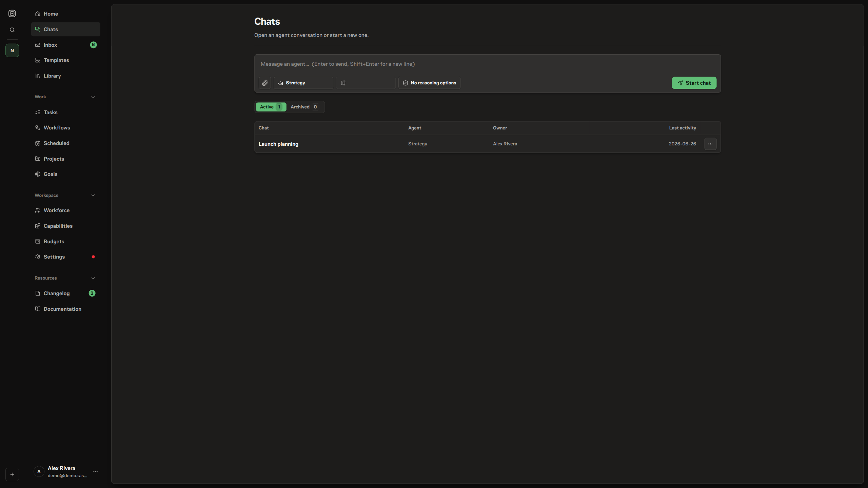Click the Documentation book icon
The width and height of the screenshot is (868, 488).
point(38,309)
